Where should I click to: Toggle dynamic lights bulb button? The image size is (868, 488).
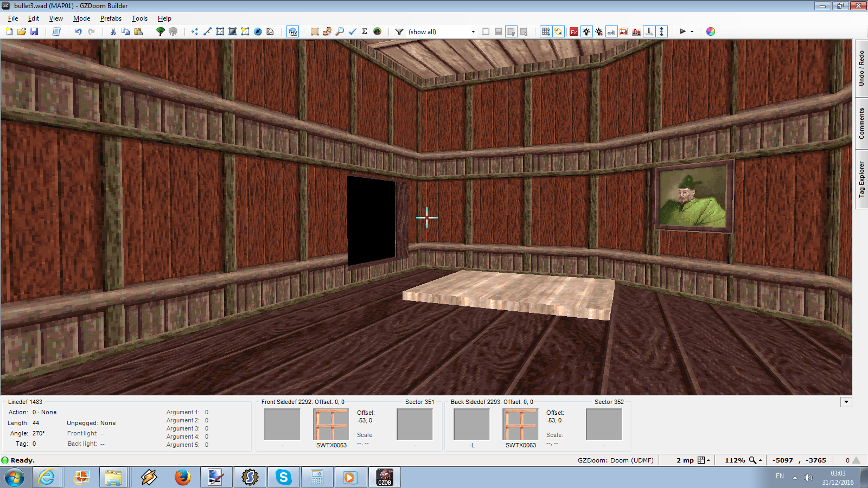pos(586,31)
